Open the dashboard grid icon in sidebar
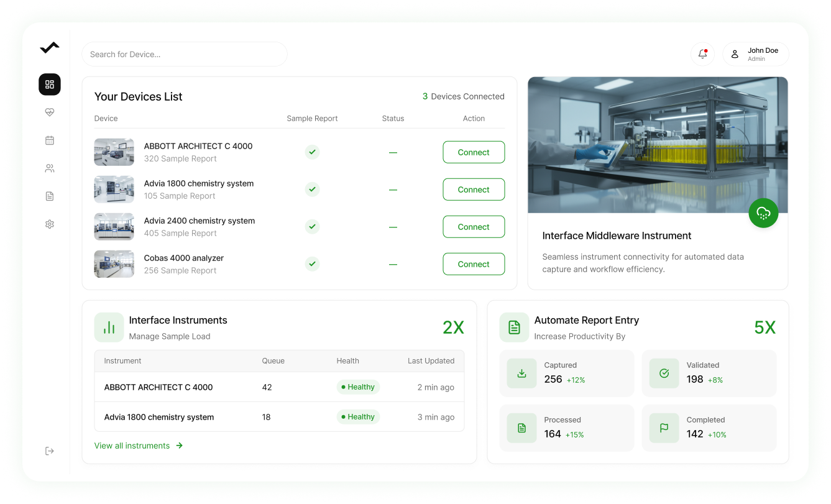Screen dimensions: 831x504 (50, 85)
